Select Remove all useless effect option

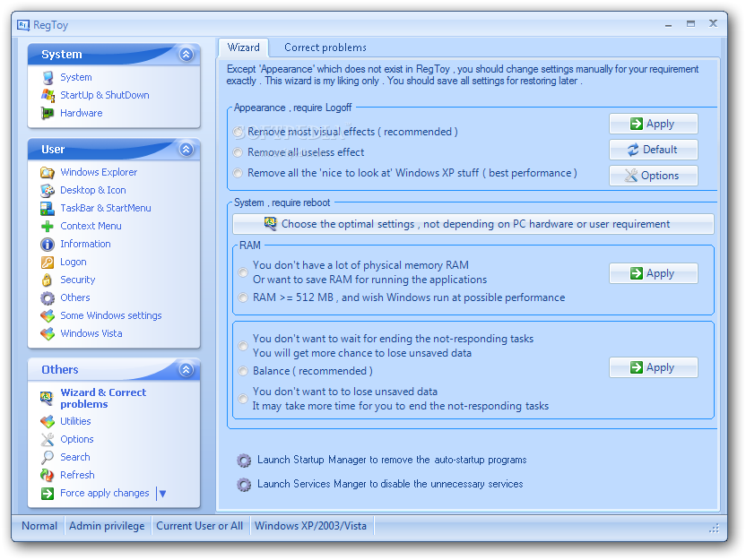pyautogui.click(x=238, y=152)
